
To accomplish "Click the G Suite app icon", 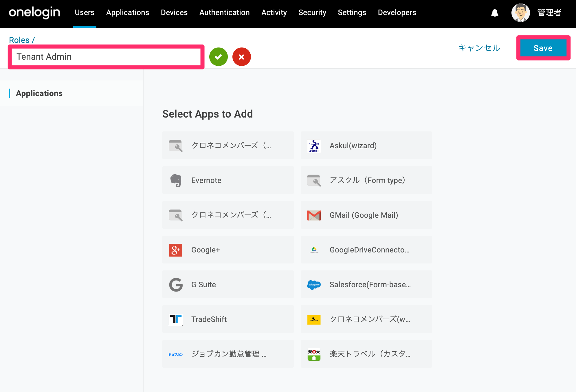I will click(x=176, y=285).
